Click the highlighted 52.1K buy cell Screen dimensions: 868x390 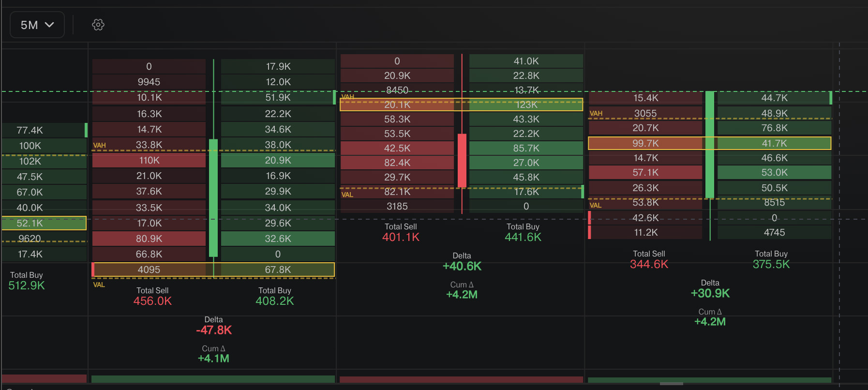click(44, 223)
